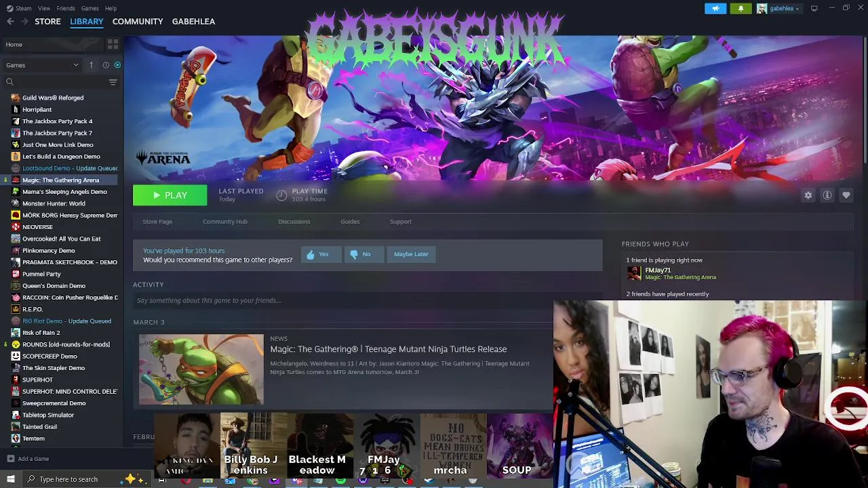Screen dimensions: 868x488
Task: Click the Add a Game plus icon
Action: pyautogui.click(x=10, y=459)
